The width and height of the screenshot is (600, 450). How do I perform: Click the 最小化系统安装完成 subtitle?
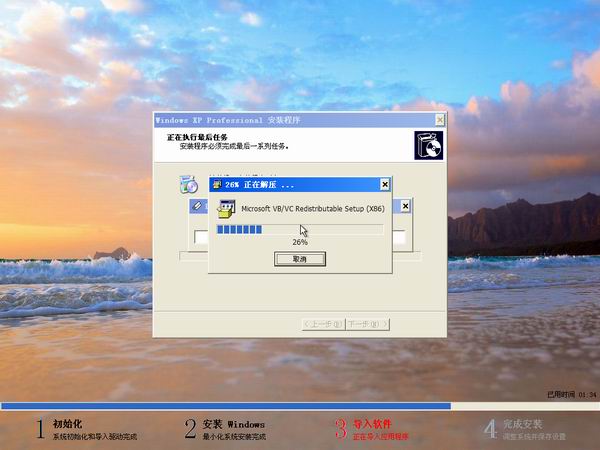(x=234, y=437)
